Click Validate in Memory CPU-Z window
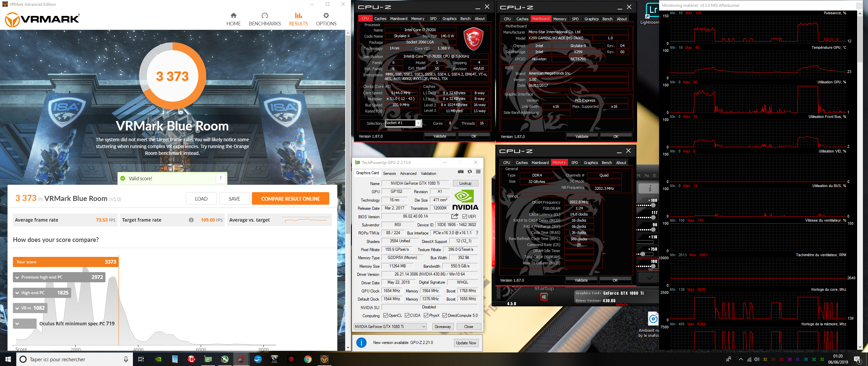This screenshot has height=366, width=868. point(581,280)
